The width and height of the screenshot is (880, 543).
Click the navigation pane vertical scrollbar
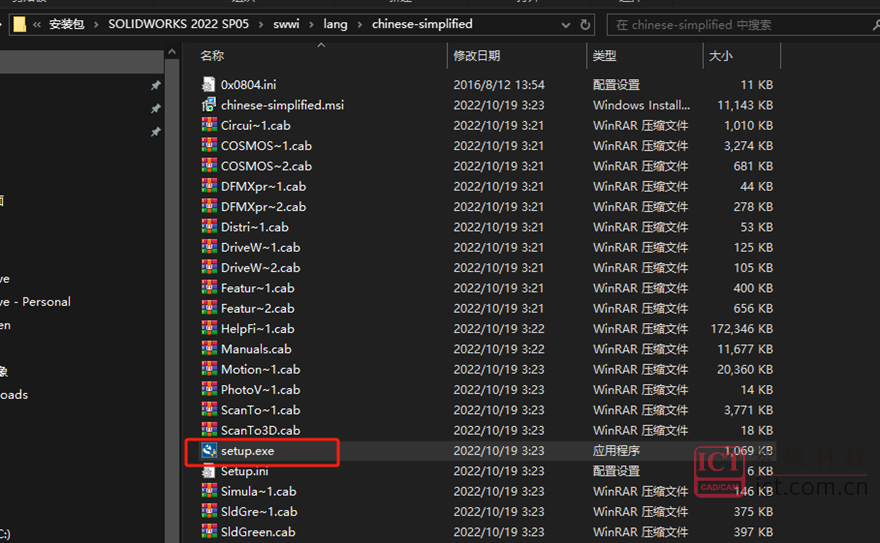click(x=172, y=300)
